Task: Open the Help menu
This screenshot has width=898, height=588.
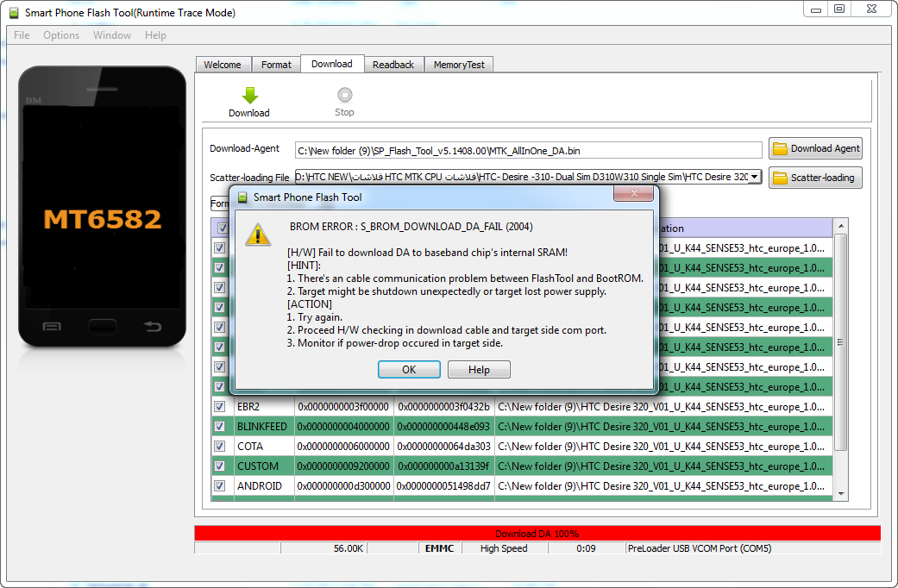Action: tap(155, 35)
